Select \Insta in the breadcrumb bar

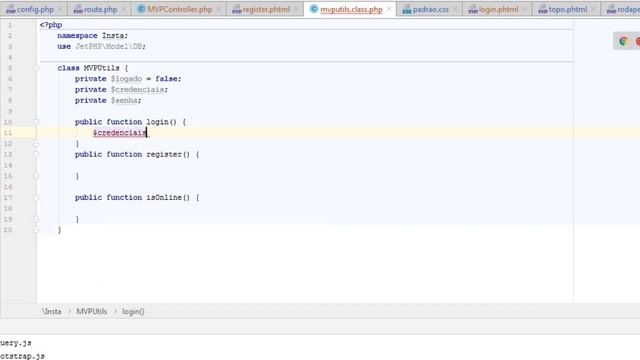[x=51, y=311]
